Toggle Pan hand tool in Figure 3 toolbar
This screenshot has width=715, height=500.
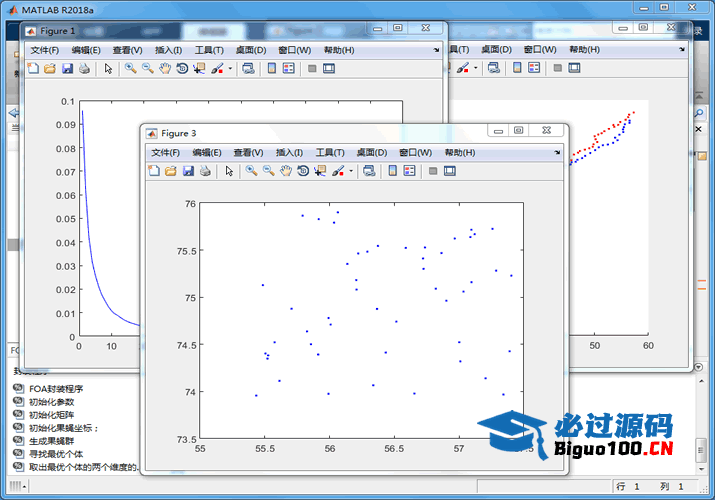(x=286, y=171)
